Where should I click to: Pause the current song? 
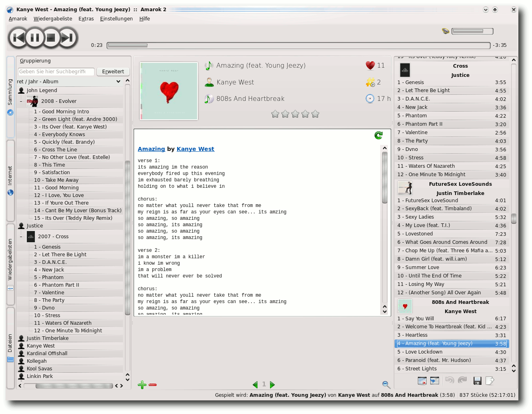(35, 38)
